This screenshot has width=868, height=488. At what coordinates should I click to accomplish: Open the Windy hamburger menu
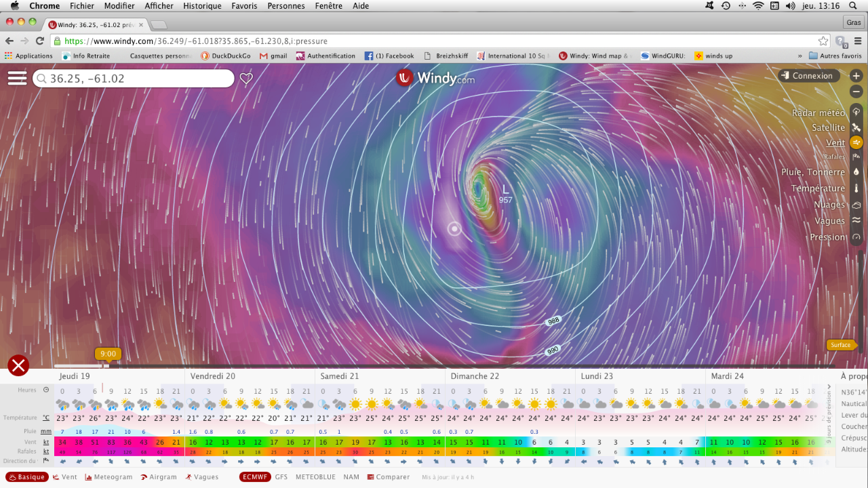(17, 78)
